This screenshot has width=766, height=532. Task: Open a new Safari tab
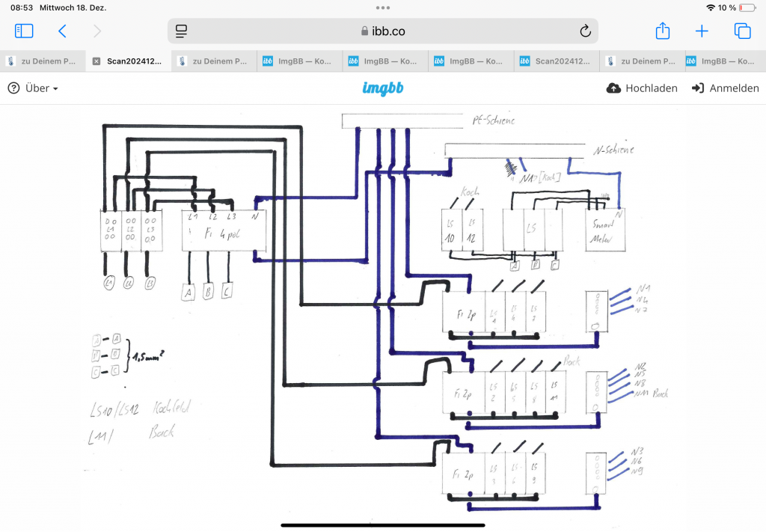(x=702, y=31)
